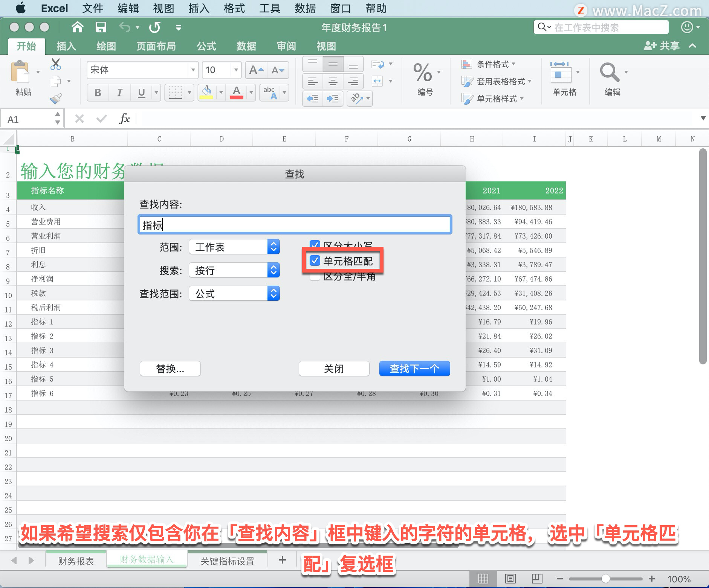Viewport: 709px width, 588px height.
Task: Click the zoom slider handle
Action: click(x=606, y=579)
